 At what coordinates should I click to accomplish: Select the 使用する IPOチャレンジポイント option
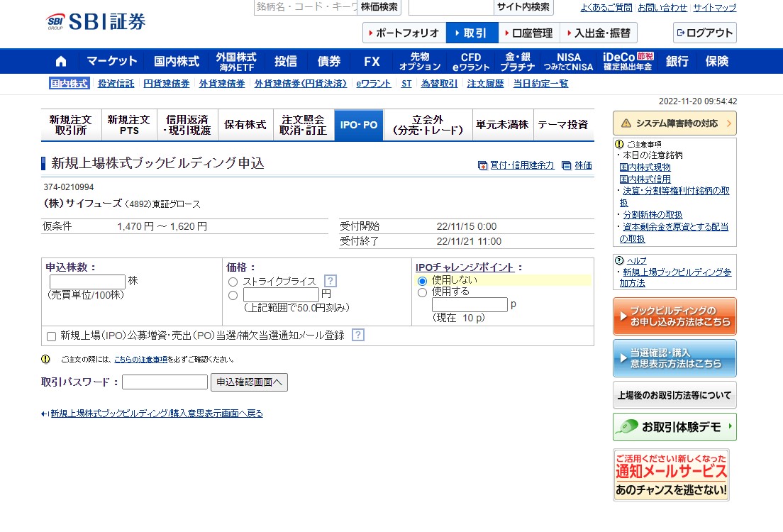pyautogui.click(x=422, y=292)
